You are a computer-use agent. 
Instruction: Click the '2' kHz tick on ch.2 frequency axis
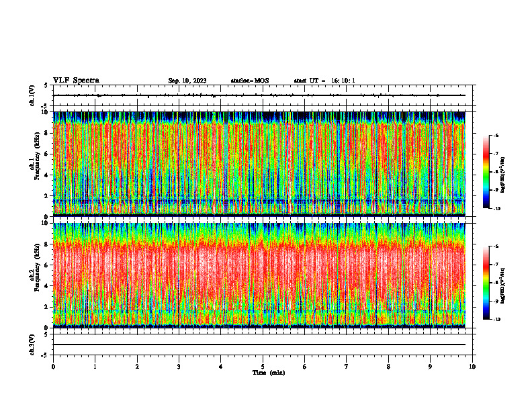(x=47, y=307)
